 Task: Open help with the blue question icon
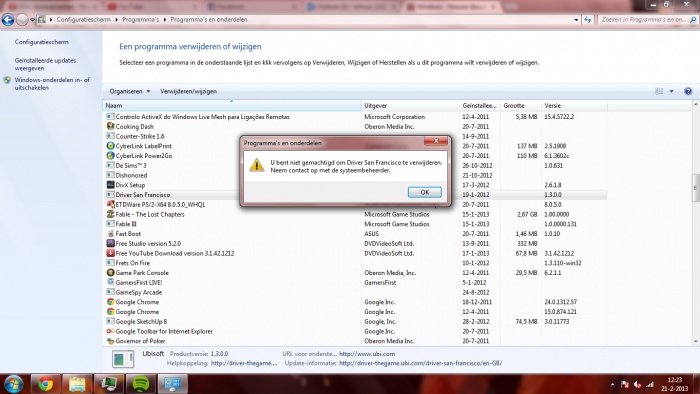[688, 91]
